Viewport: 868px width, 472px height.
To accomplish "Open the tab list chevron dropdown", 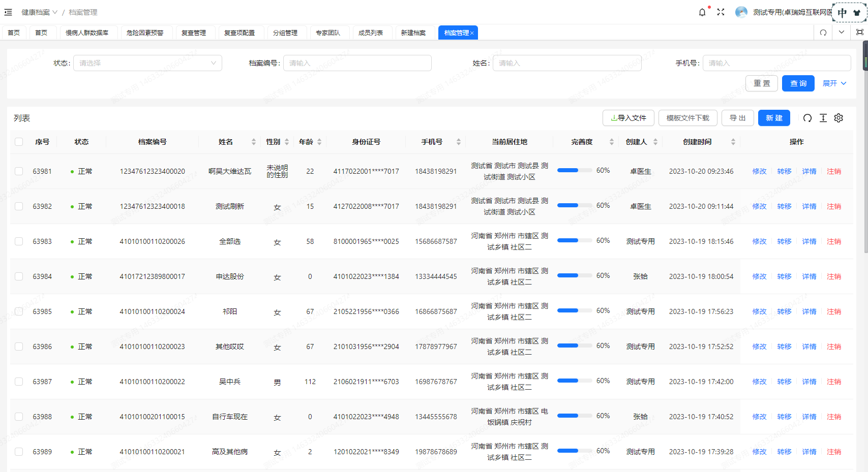I will coord(842,32).
